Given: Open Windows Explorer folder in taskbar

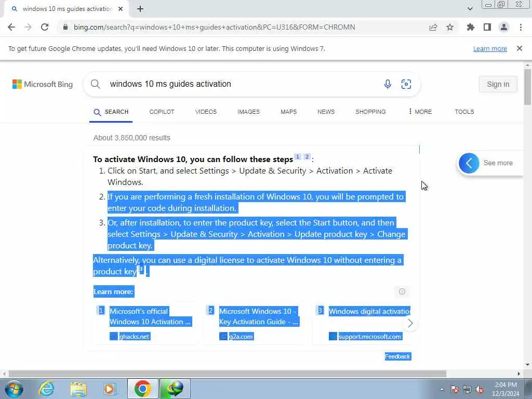Looking at the screenshot, I should [x=79, y=389].
